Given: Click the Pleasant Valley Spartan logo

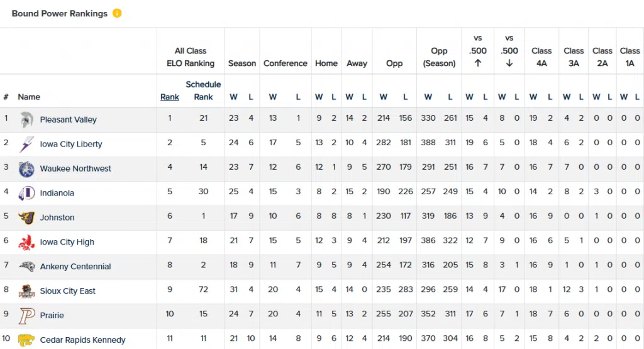Looking at the screenshot, I should (x=26, y=119).
